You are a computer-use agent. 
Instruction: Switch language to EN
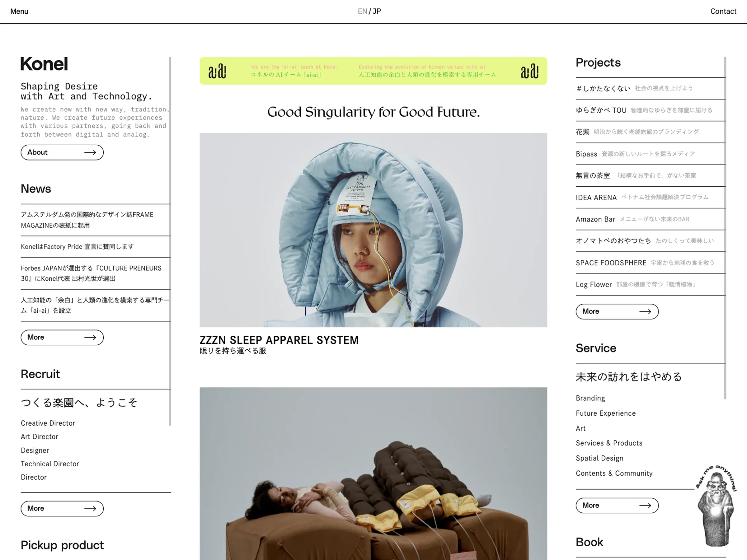point(362,12)
